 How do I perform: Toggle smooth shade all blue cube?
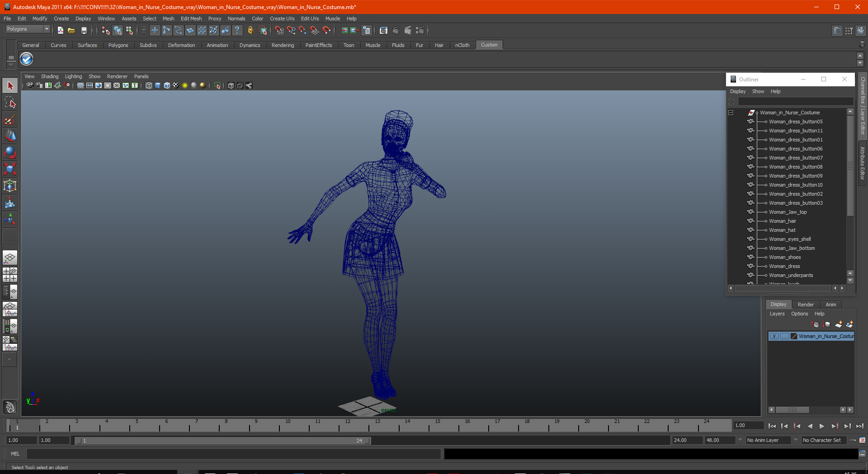pos(158,85)
